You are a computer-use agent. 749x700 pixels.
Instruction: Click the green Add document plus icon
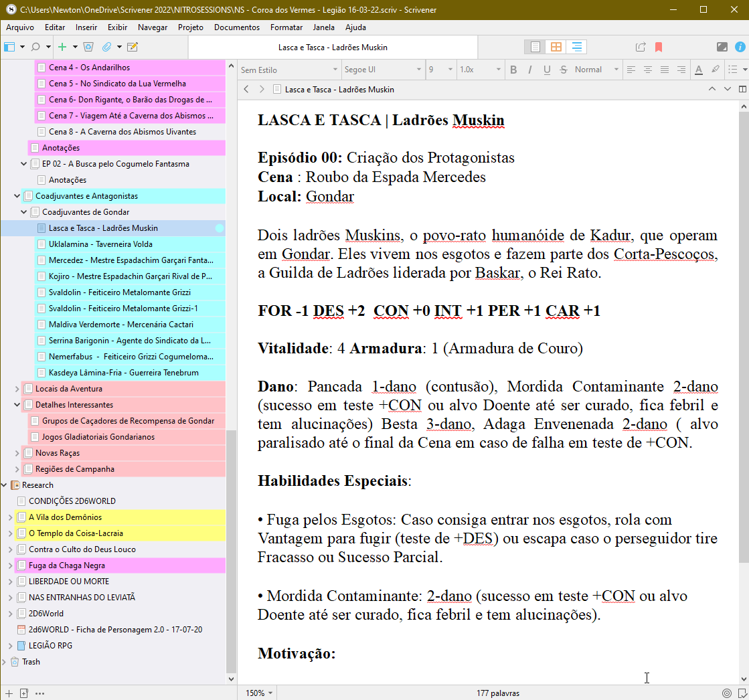coord(62,47)
